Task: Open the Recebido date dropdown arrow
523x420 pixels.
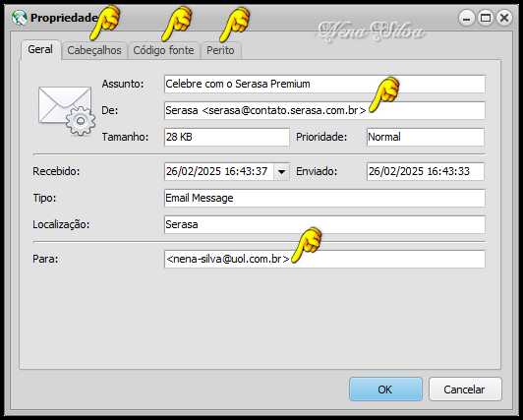Action: tap(281, 171)
